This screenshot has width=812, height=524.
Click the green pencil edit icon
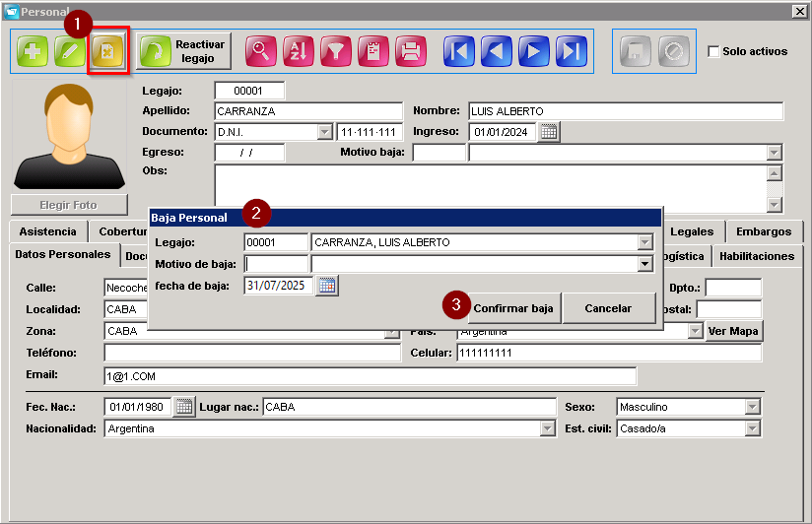tap(70, 51)
